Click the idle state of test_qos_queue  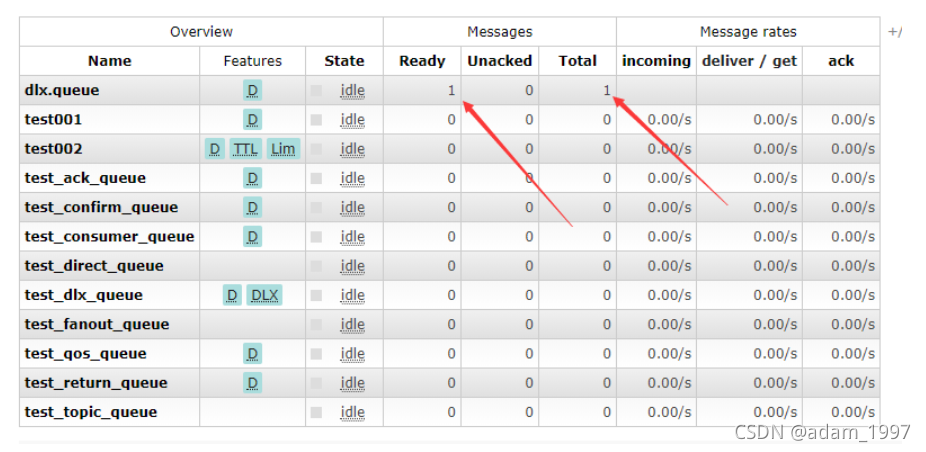353,354
